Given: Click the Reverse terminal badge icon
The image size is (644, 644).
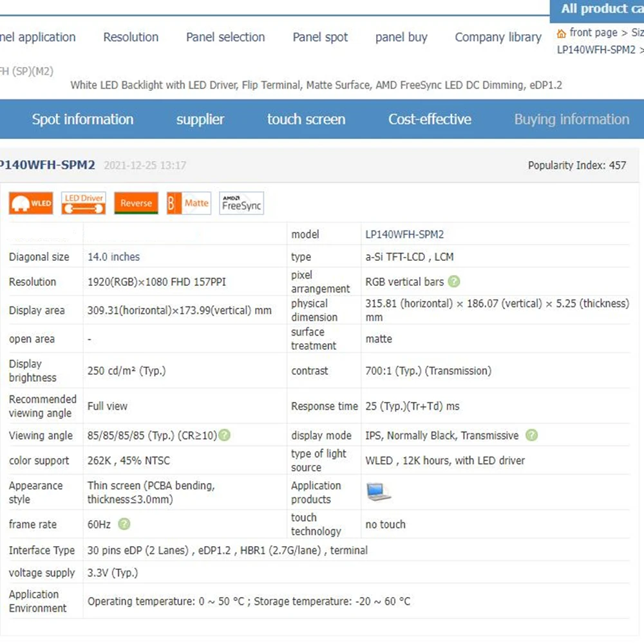Looking at the screenshot, I should point(136,203).
